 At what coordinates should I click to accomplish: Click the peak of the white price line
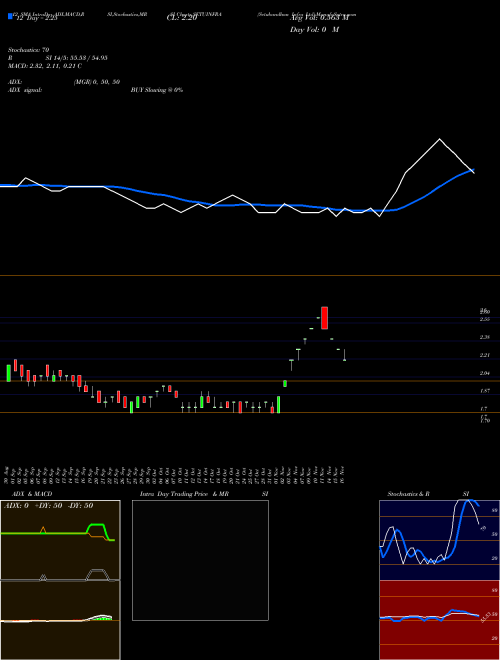pyautogui.click(x=440, y=139)
